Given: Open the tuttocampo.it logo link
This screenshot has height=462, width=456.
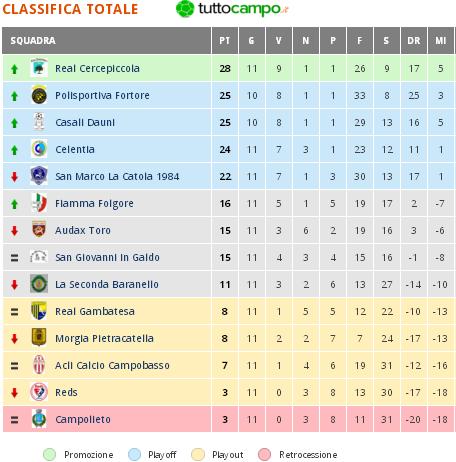Looking at the screenshot, I should [x=232, y=9].
